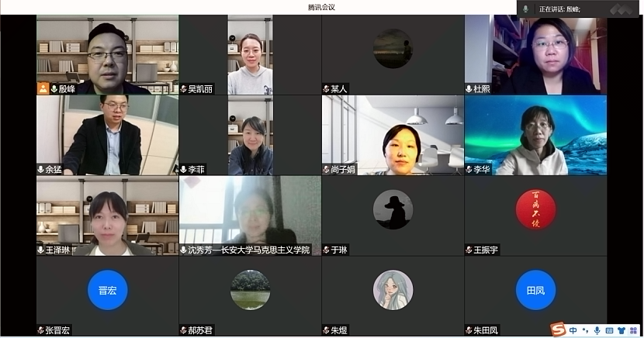Click microphone icon in speaking indicator bar
The image size is (644, 338).
(x=526, y=9)
